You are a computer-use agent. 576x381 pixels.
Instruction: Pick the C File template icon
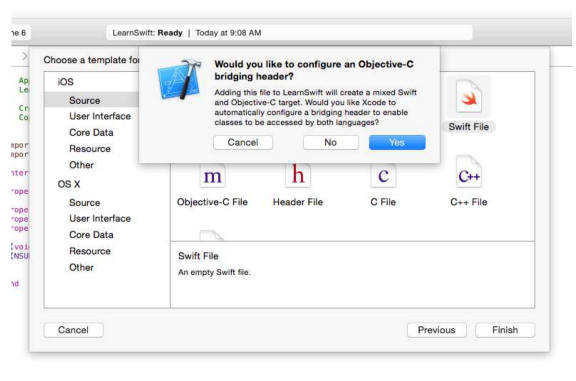click(x=383, y=175)
